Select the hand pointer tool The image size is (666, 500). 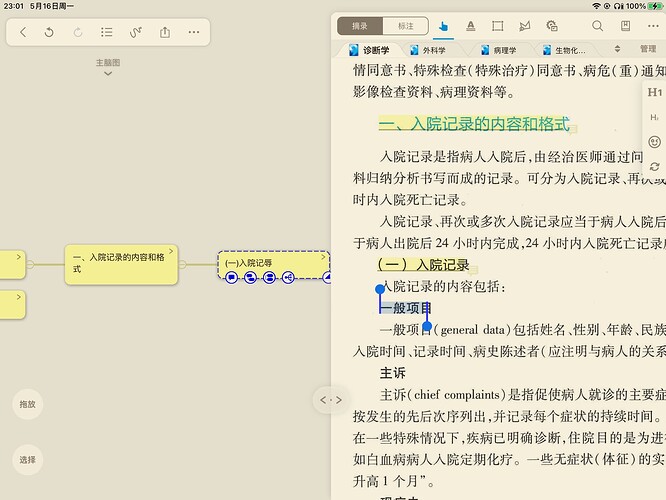tap(443, 26)
